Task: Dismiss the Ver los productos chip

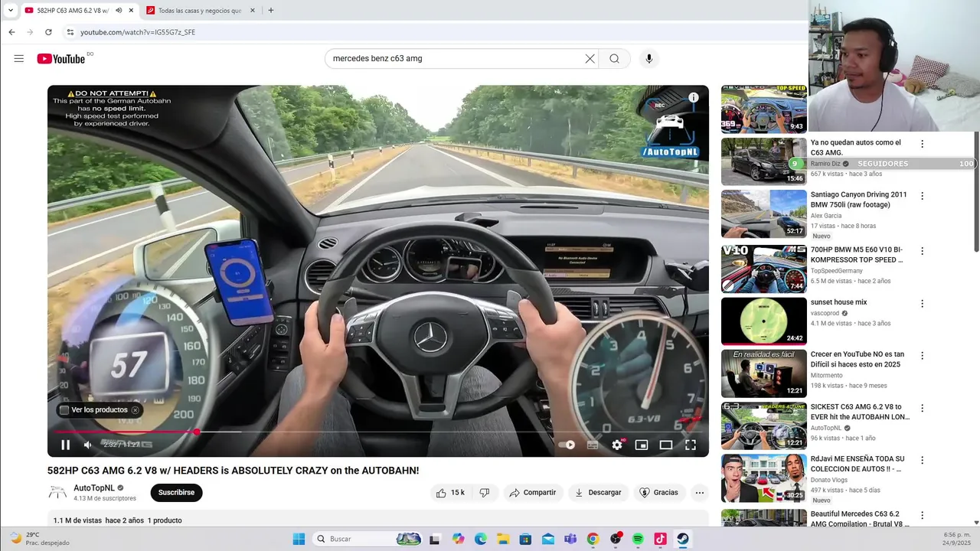Action: click(136, 410)
